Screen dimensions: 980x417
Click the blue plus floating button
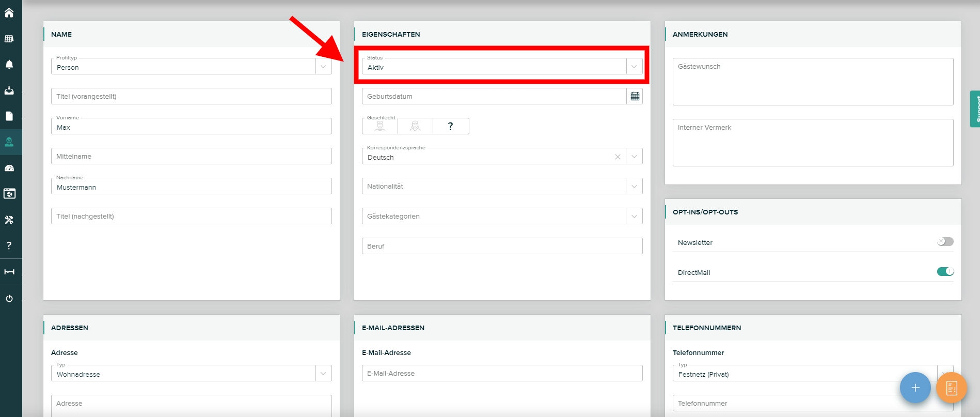coord(915,388)
